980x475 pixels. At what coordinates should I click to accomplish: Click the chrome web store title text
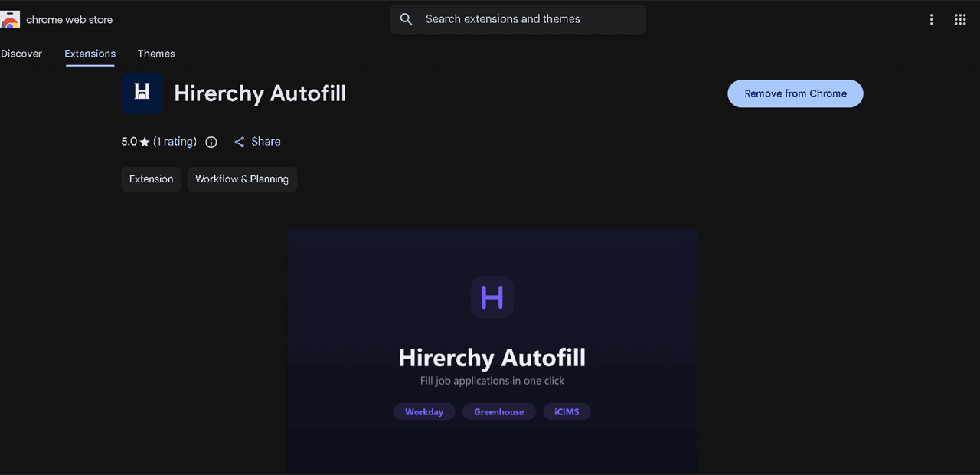tap(70, 20)
